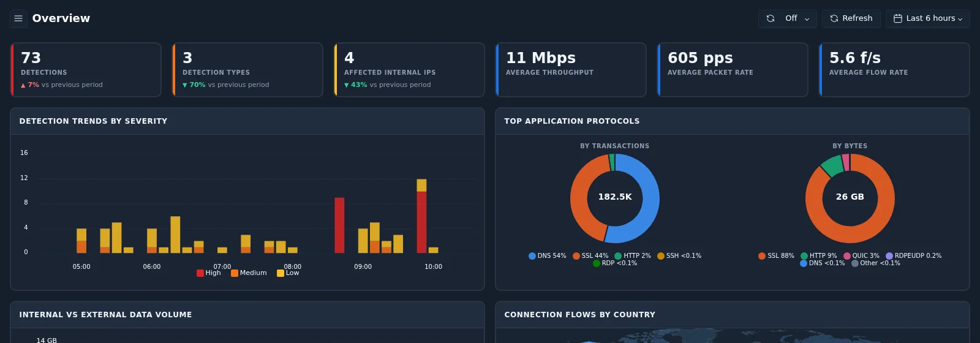The width and height of the screenshot is (980, 343).
Task: Click the 43% vs previous period indicator
Action: [388, 85]
